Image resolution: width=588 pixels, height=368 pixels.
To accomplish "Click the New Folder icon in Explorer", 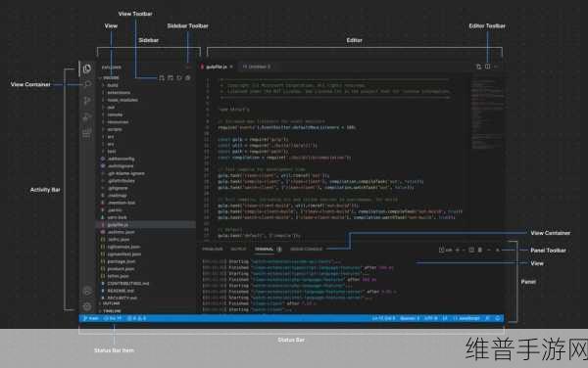I will point(171,78).
